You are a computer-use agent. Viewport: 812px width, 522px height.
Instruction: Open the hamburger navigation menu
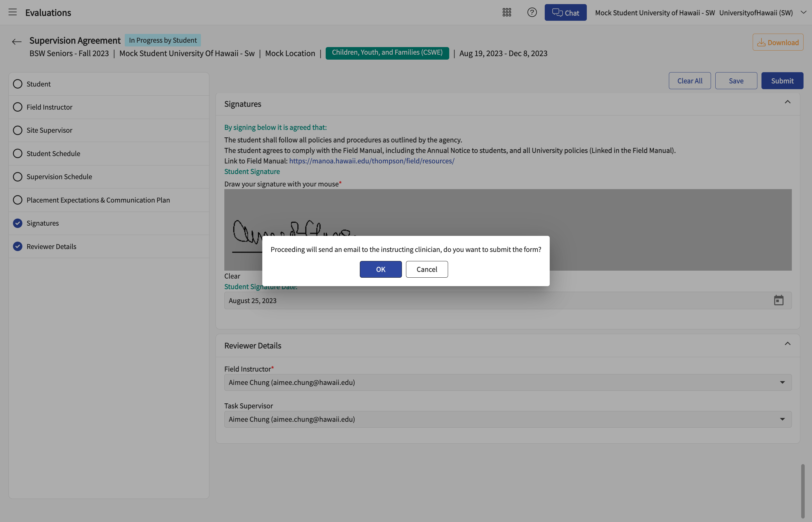(x=13, y=12)
